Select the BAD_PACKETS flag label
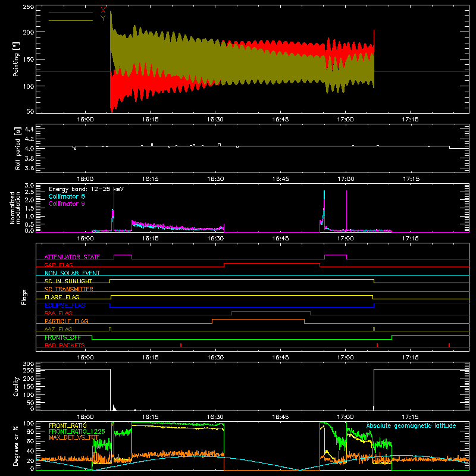The image size is (476, 476). click(65, 345)
